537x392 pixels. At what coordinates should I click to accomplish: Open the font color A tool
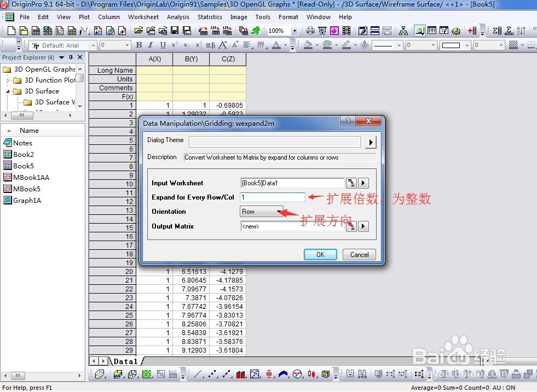click(276, 45)
